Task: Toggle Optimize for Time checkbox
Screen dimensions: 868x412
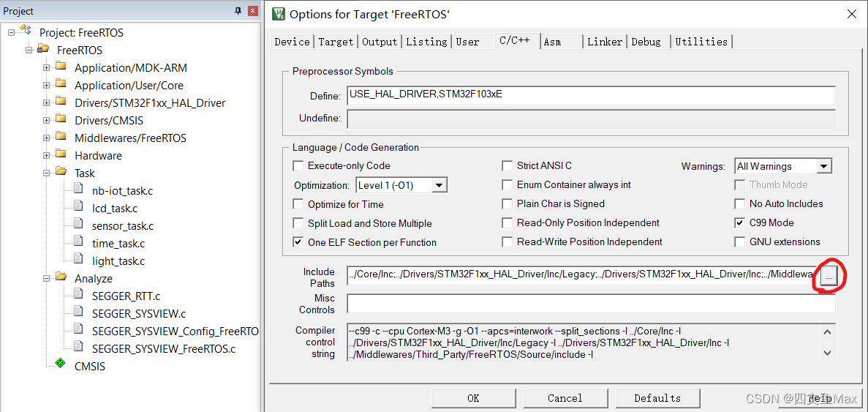Action: point(298,204)
